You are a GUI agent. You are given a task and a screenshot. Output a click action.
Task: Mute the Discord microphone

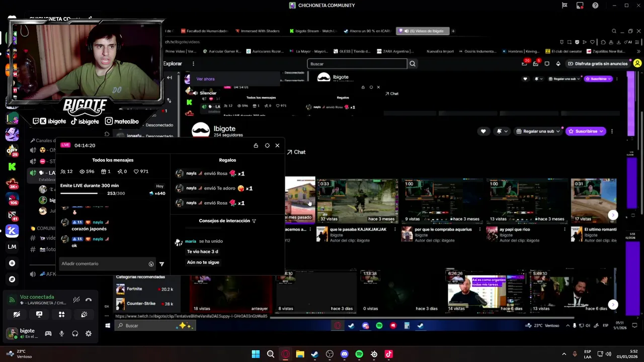pos(62,333)
